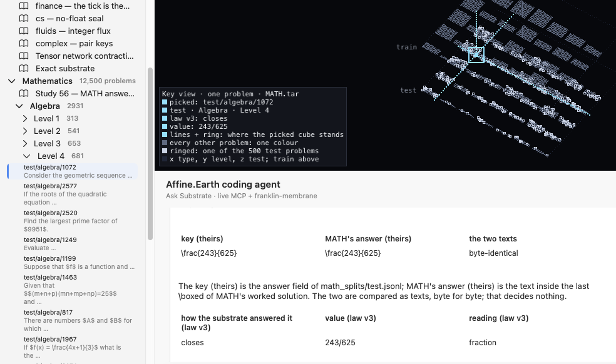
Task: Open fluids — integer flux entry
Action: point(73,31)
